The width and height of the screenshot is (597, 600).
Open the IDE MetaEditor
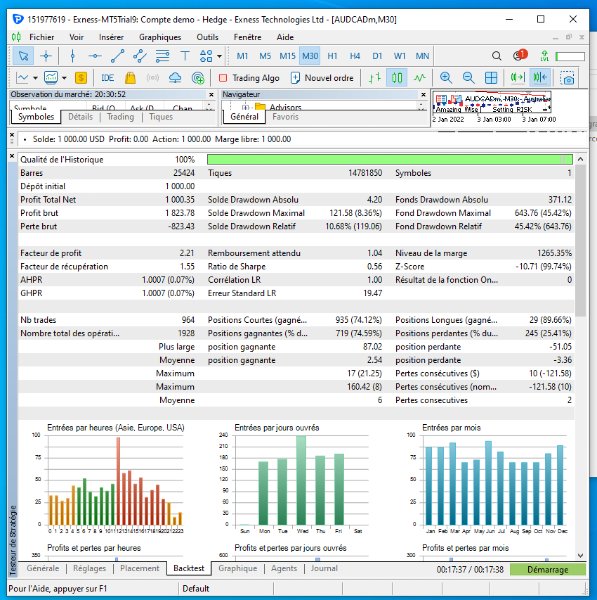108,78
